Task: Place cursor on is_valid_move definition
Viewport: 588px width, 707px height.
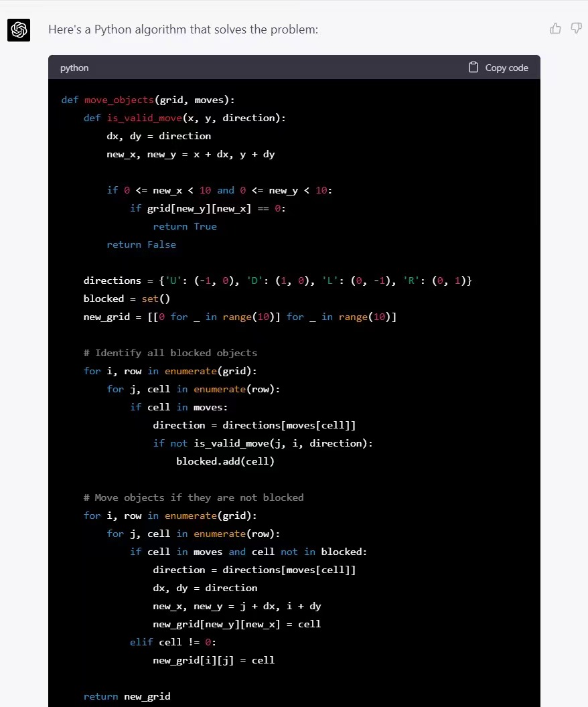Action: pos(144,118)
